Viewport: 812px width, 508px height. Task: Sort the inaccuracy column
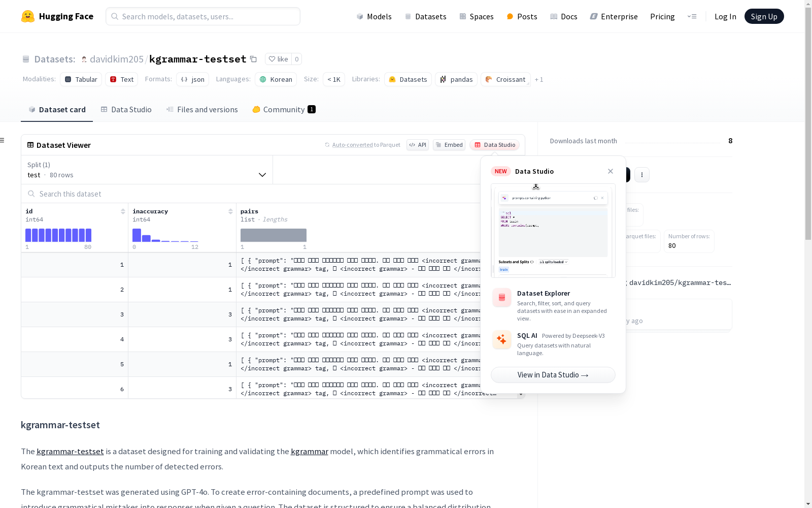click(230, 211)
